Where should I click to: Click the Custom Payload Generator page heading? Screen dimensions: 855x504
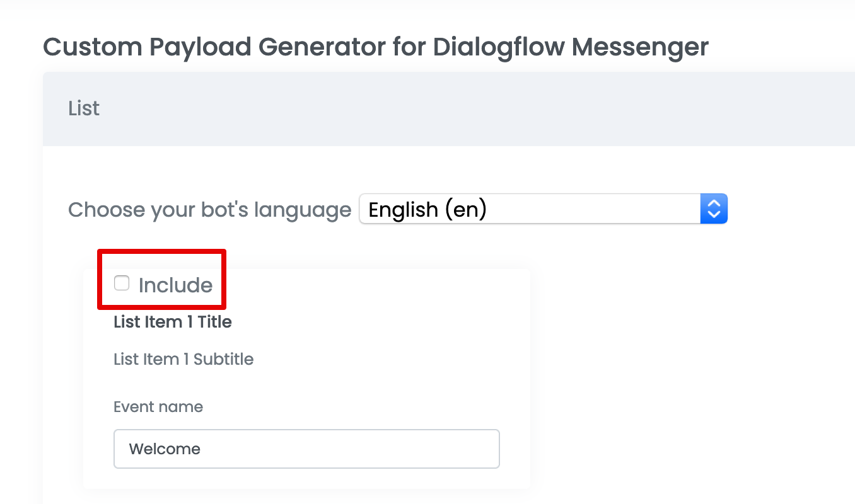click(375, 47)
